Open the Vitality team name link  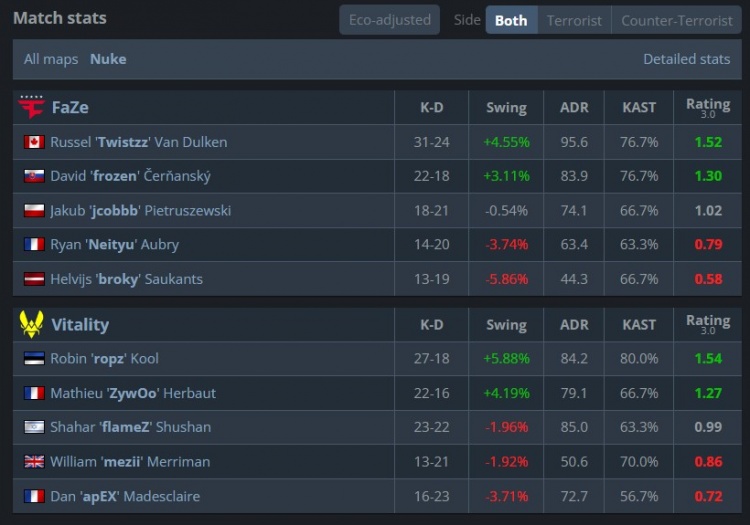(x=80, y=325)
